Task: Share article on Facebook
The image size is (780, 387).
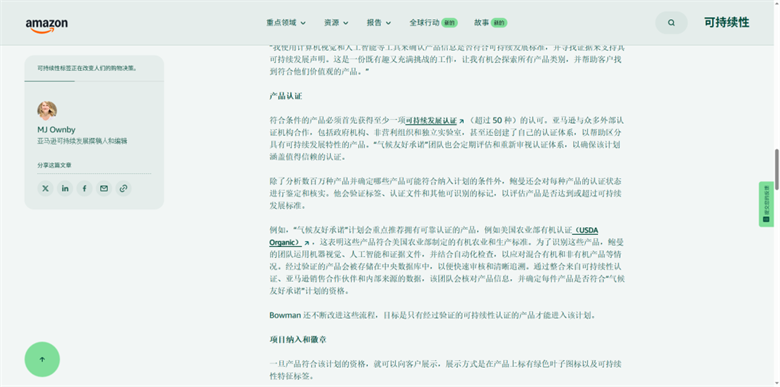Action: point(85,188)
